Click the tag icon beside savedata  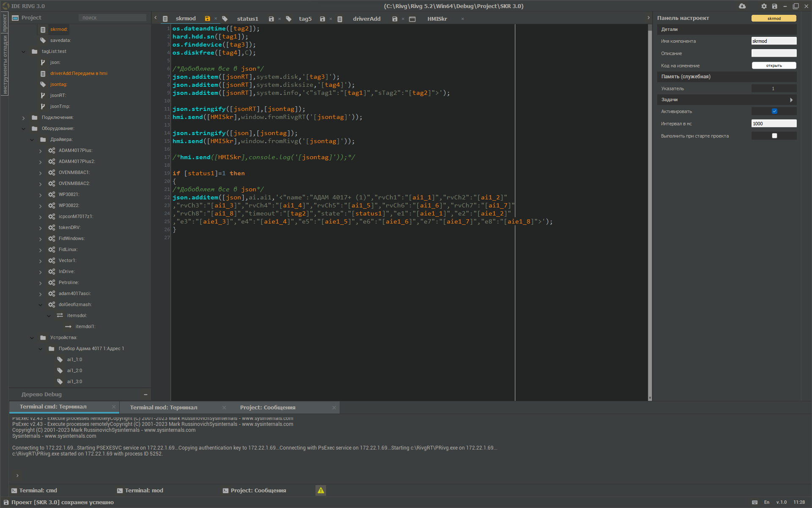coord(43,40)
